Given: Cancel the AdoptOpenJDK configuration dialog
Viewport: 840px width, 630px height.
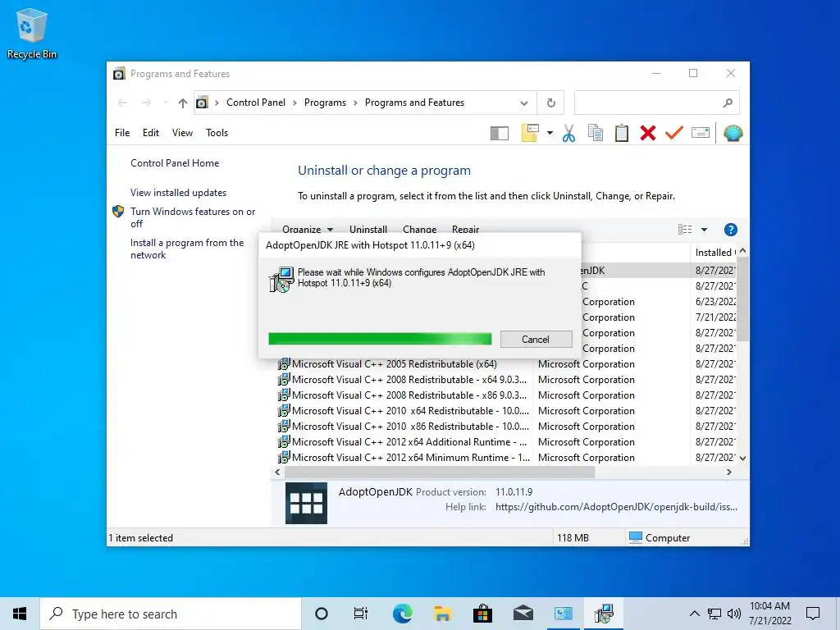Looking at the screenshot, I should tap(536, 339).
